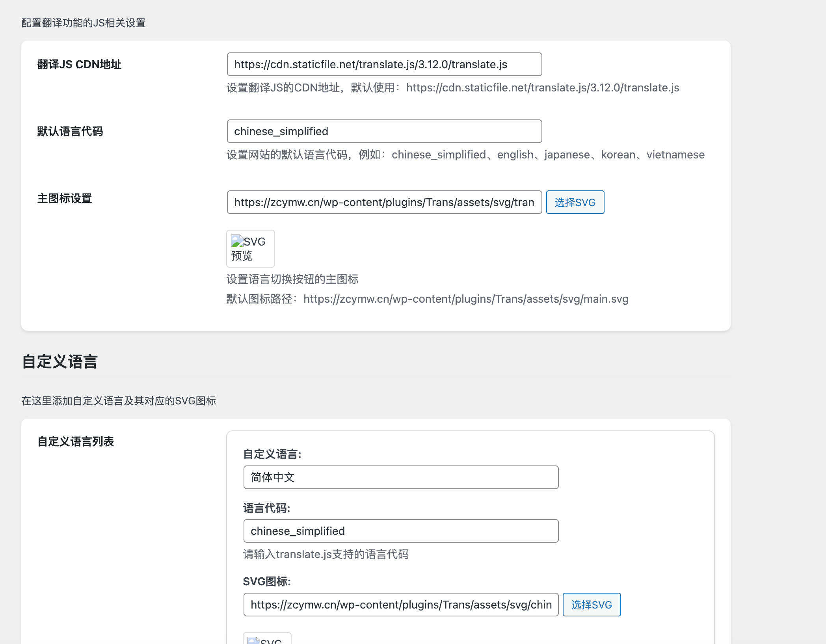Screen dimensions: 826x644
Task: Click 选择SVG button for the custom language SVG
Action: coord(592,604)
